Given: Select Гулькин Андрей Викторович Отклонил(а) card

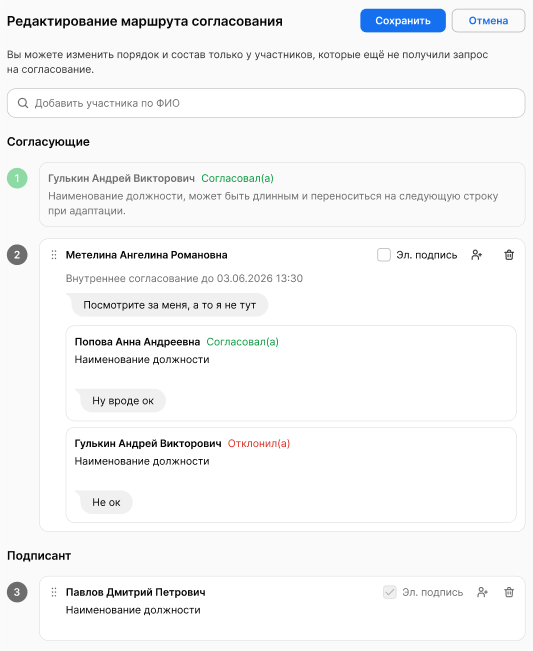Looking at the screenshot, I should point(291,475).
